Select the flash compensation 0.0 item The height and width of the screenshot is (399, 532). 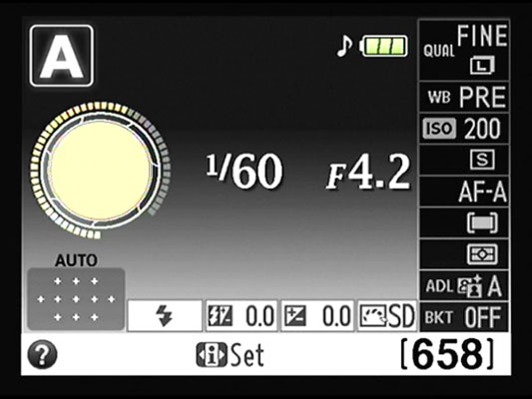[242, 315]
